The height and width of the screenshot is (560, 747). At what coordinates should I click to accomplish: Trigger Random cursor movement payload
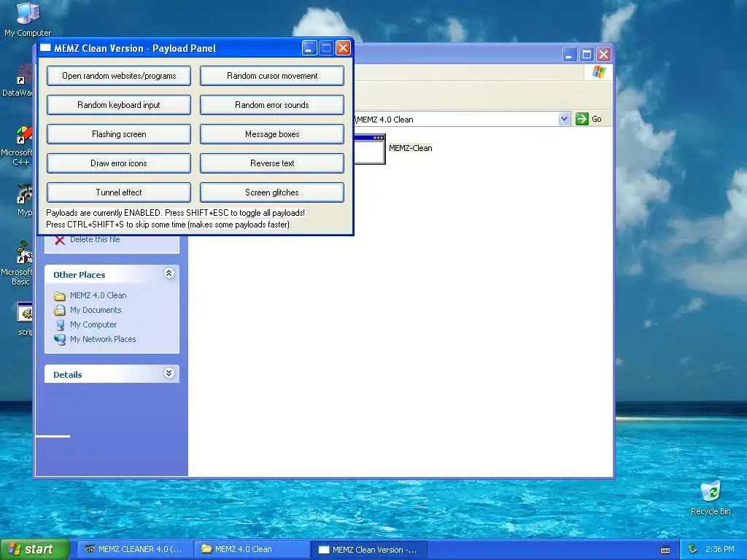tap(272, 76)
